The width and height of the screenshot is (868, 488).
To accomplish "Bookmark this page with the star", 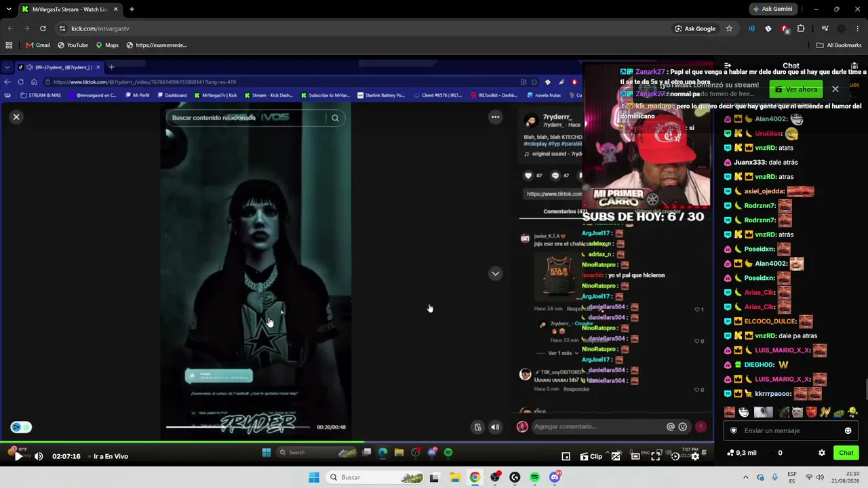I will [729, 28].
